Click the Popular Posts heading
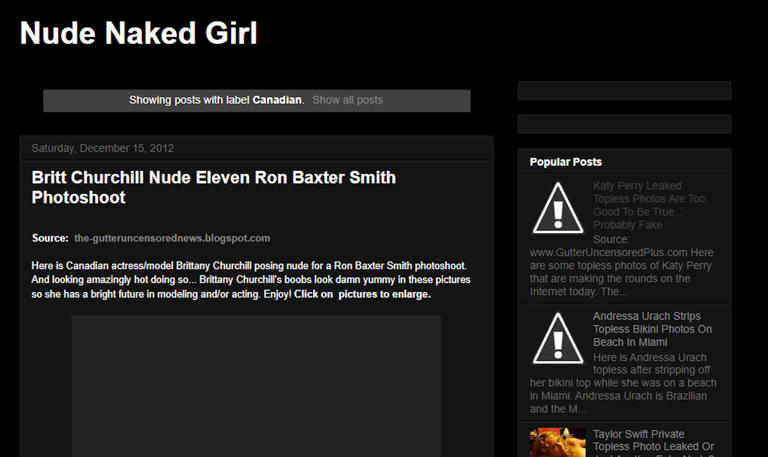 (566, 162)
